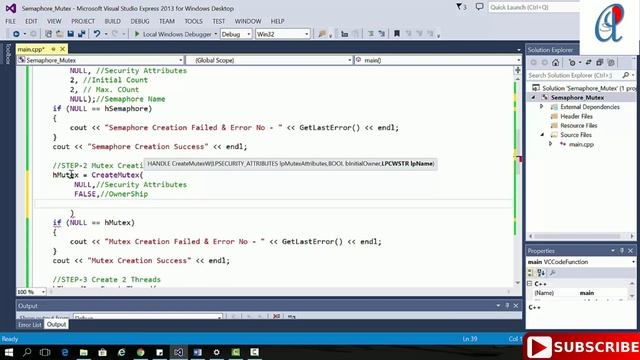640x360 pixels.
Task: Click the Undo arrow icon
Action: pos(97,34)
